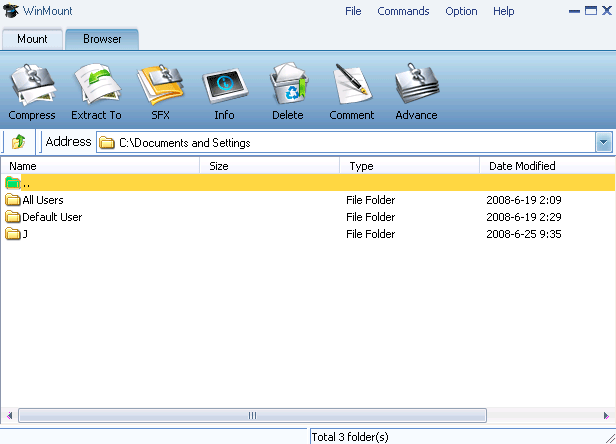This screenshot has width=616, height=444.
Task: Open the Help menu
Action: (504, 11)
